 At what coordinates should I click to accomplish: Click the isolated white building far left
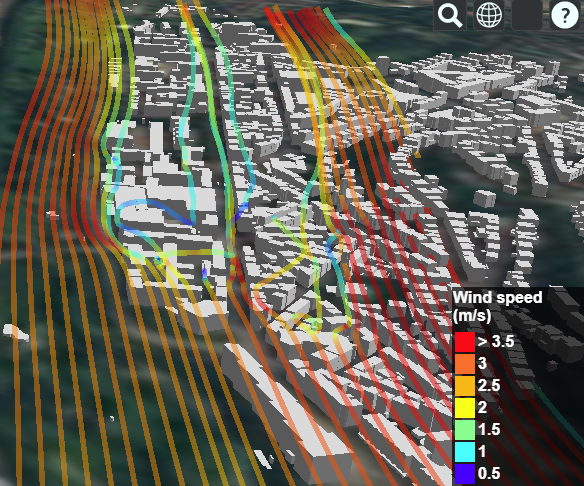click(16, 332)
